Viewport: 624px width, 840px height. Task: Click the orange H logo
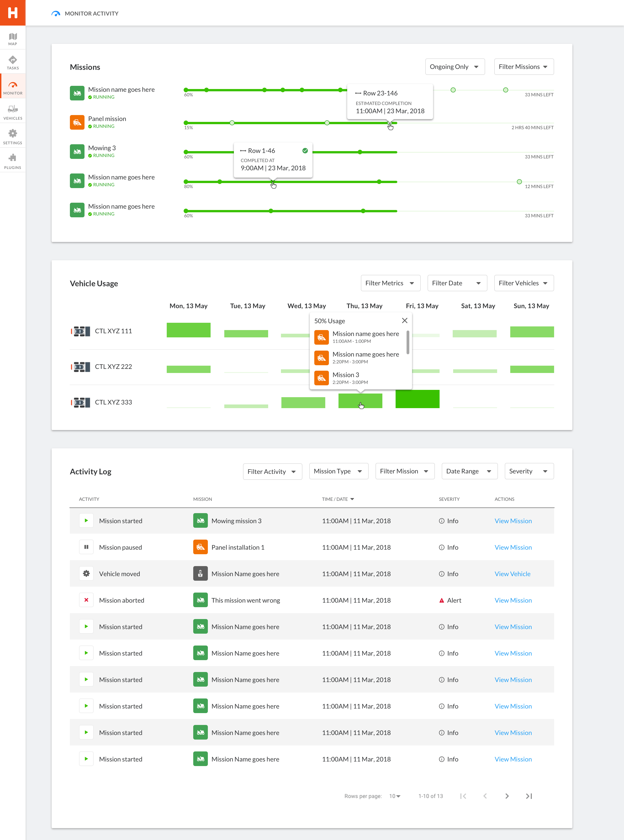coord(13,13)
